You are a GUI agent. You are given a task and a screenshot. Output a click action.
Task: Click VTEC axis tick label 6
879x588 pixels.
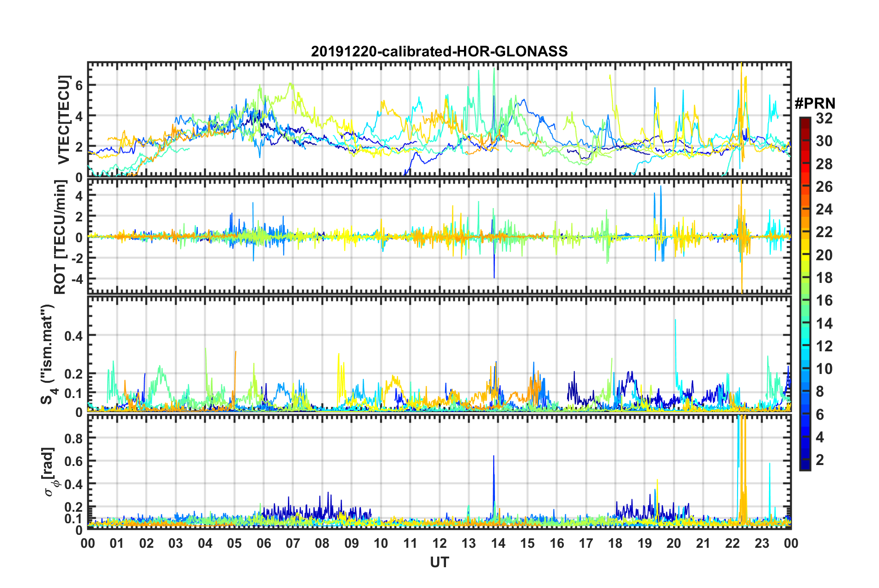tap(79, 85)
